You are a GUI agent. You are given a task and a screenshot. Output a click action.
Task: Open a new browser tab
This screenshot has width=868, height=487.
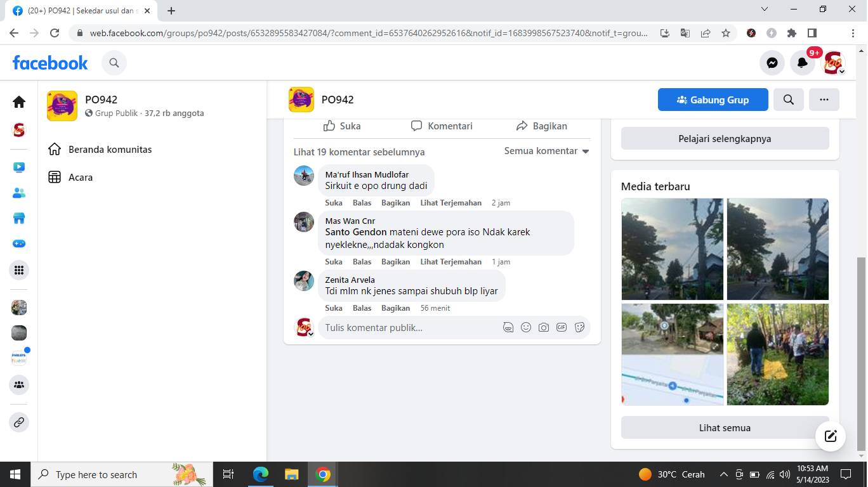pos(171,11)
